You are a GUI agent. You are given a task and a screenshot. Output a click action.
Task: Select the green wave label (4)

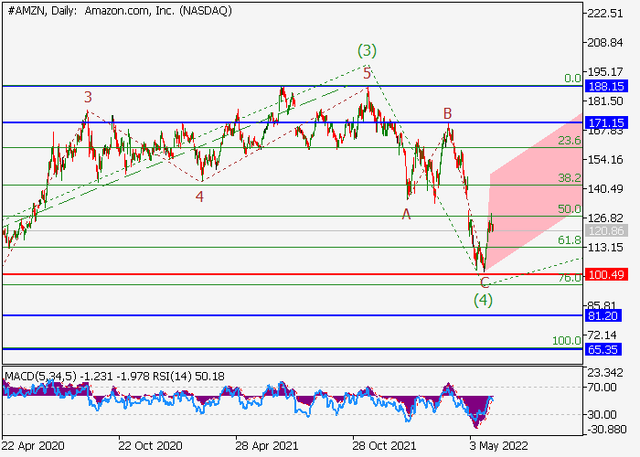pos(483,300)
